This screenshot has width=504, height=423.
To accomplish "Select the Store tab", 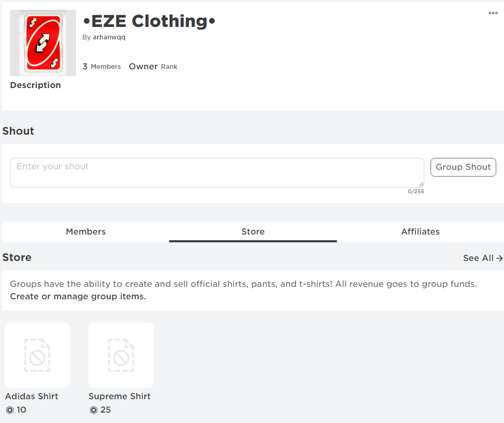I will tap(253, 231).
